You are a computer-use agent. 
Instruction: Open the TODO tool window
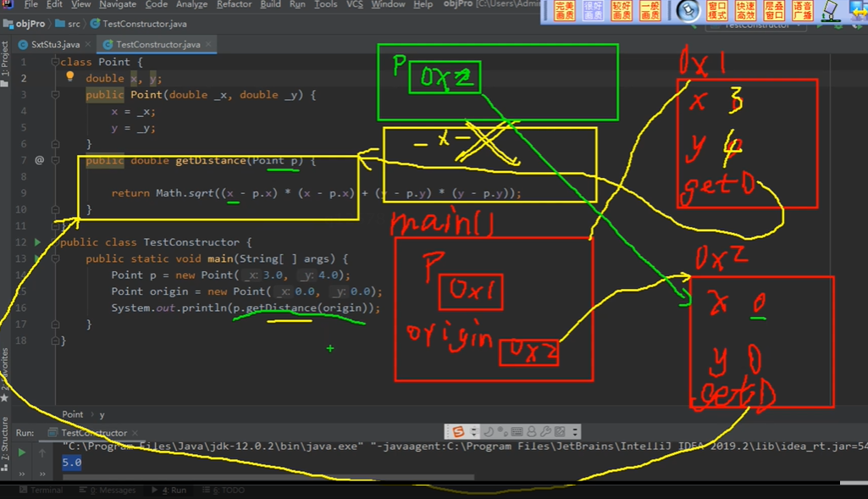224,491
